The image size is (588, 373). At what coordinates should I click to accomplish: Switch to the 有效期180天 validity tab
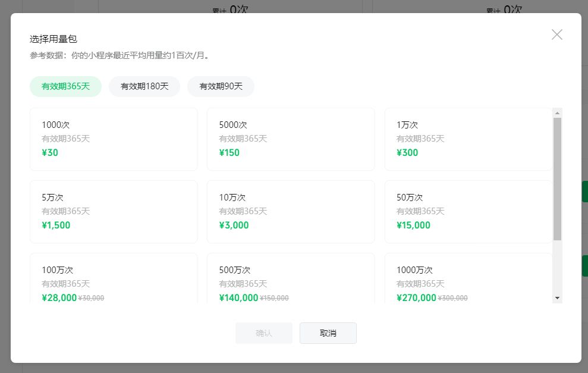(144, 86)
